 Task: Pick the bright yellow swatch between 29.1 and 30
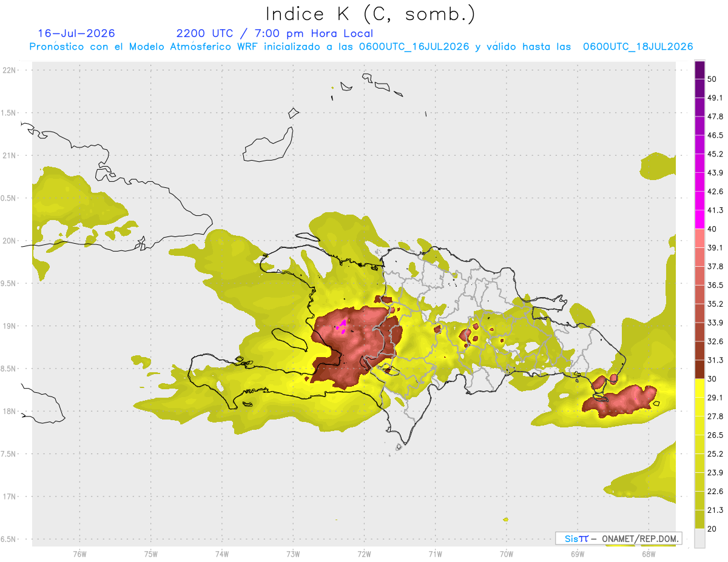pos(700,389)
